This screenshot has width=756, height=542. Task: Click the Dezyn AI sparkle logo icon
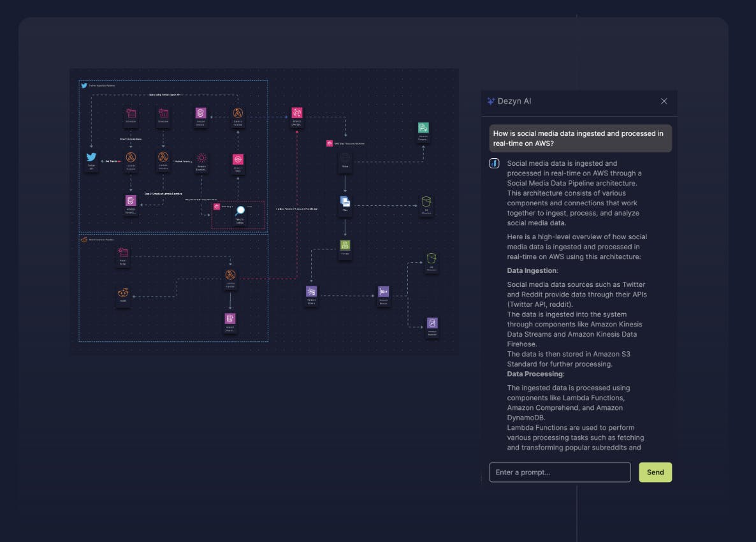491,101
